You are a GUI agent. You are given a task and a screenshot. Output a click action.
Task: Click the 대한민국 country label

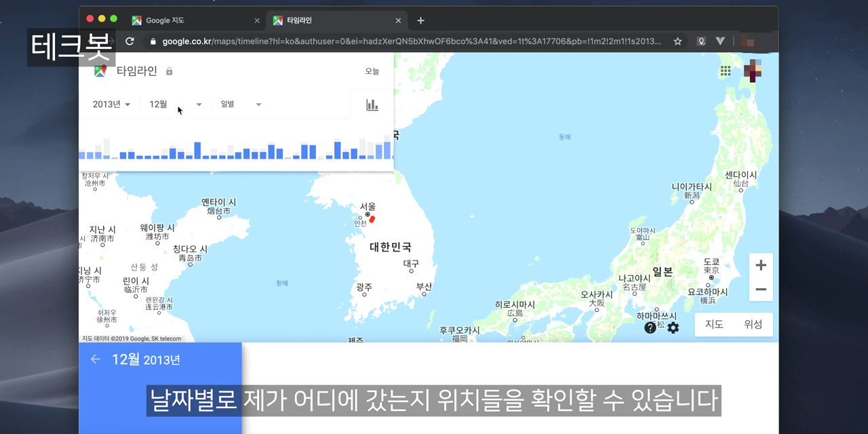(391, 248)
